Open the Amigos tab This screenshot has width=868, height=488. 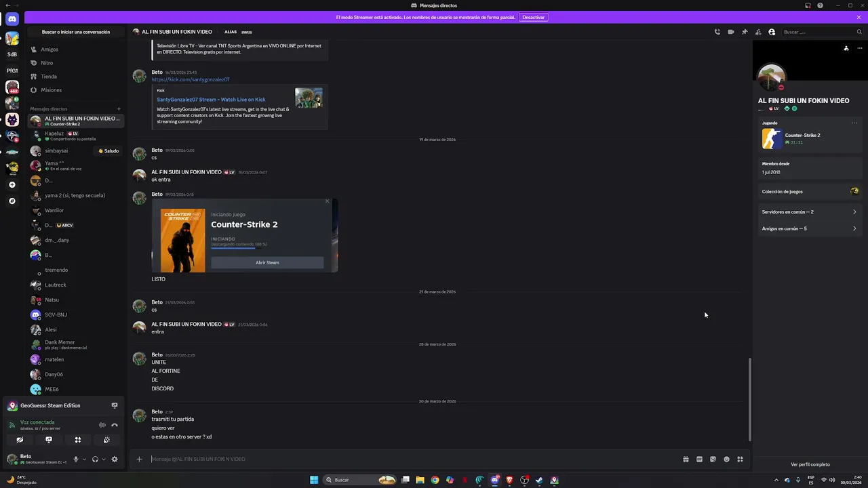75,49
